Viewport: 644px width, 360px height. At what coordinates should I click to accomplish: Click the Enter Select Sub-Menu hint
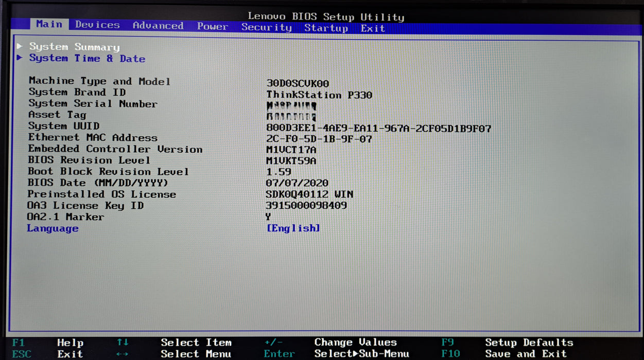pos(337,354)
